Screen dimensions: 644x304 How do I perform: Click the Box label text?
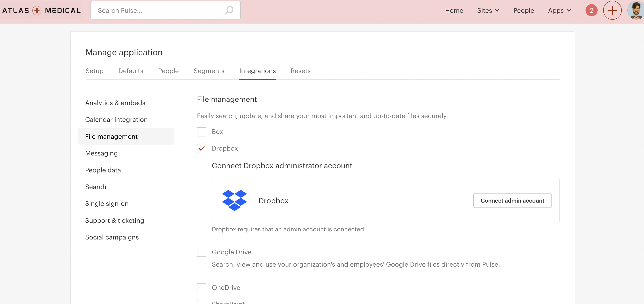point(217,132)
